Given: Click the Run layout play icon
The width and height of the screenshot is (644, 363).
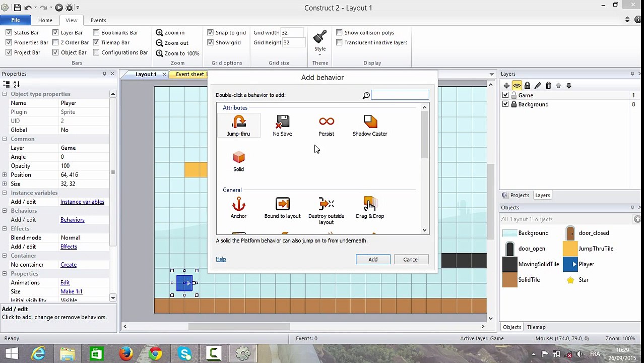Looking at the screenshot, I should pos(59,8).
